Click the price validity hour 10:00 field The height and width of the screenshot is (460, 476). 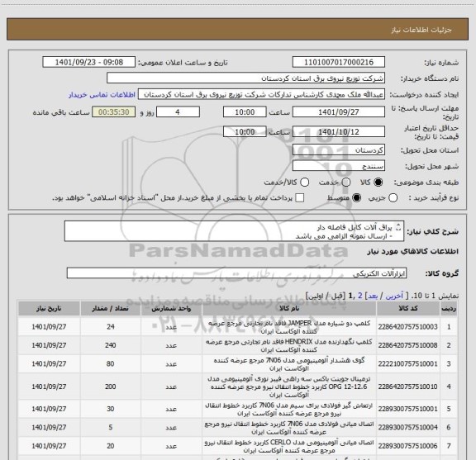click(x=245, y=131)
